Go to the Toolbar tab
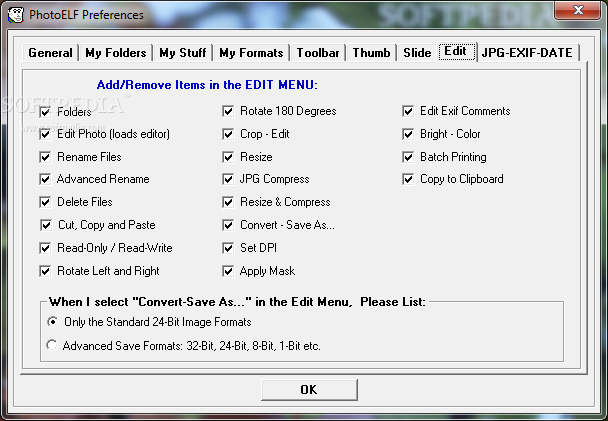 [x=318, y=53]
